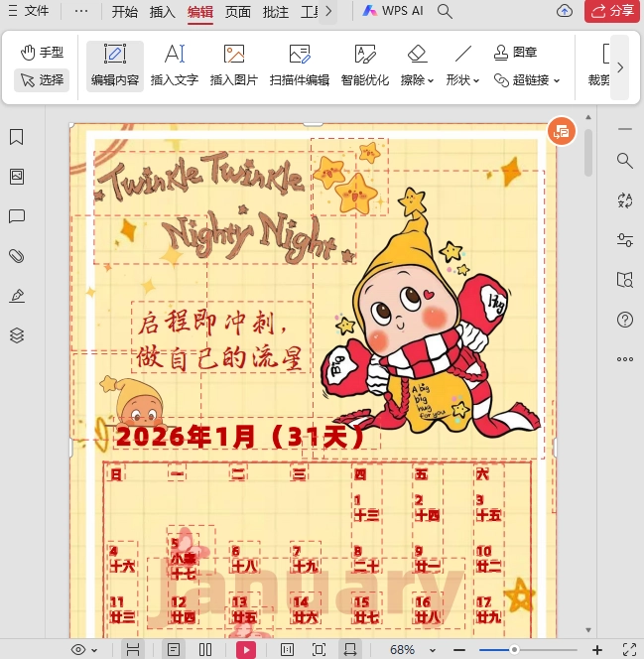Image resolution: width=644 pixels, height=659 pixels.
Task: Click the 图章 (Stamp) tool
Action: coord(516,52)
